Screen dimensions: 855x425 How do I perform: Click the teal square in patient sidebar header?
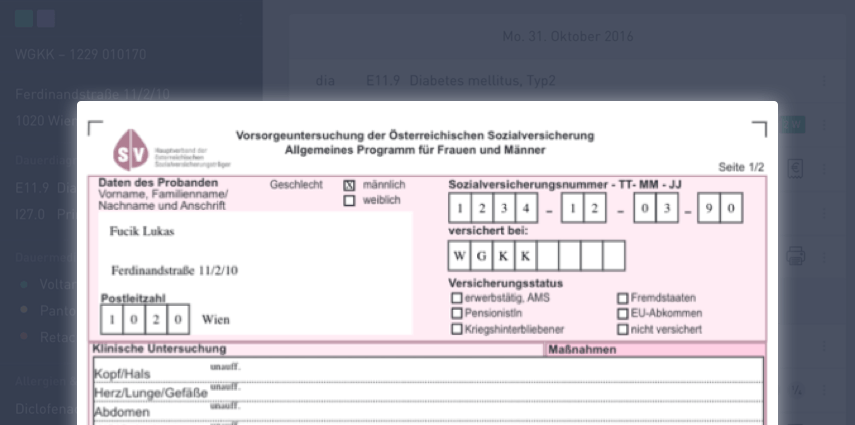(x=24, y=19)
